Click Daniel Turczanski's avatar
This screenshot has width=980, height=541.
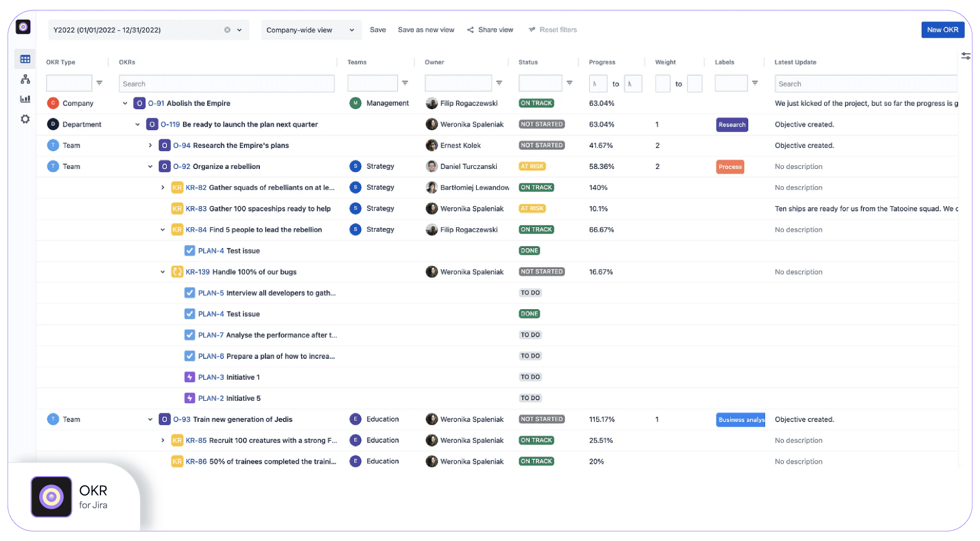(432, 166)
